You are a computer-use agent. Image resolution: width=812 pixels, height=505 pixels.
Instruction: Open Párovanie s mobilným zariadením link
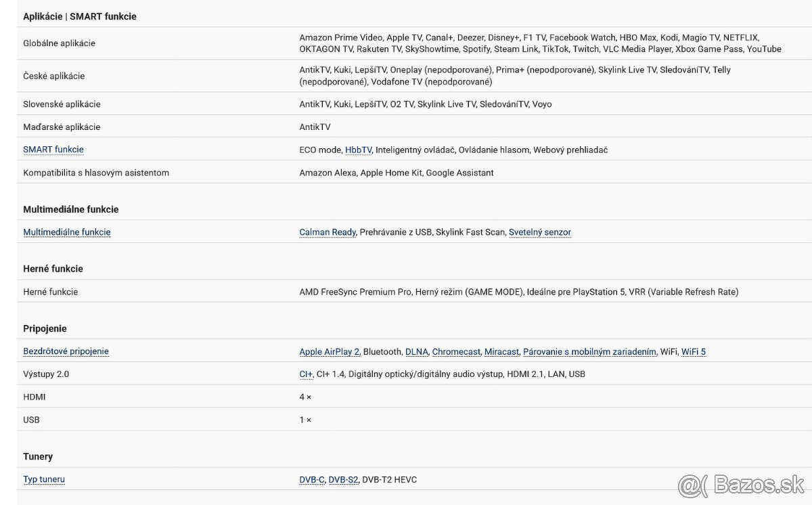pos(589,352)
